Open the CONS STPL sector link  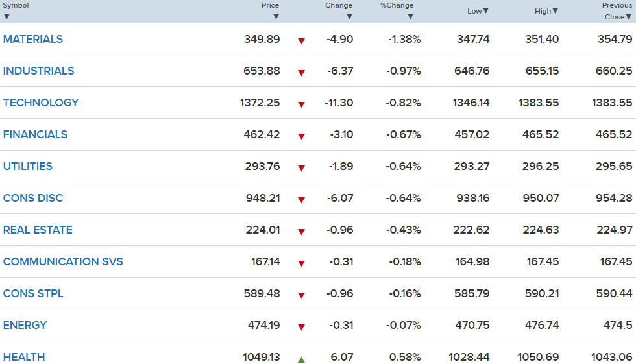coord(33,293)
